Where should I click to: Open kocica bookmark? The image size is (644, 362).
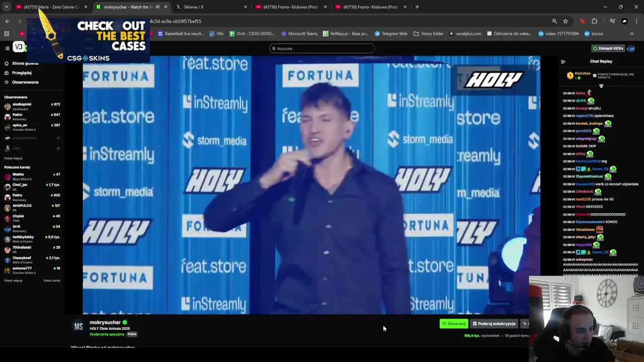point(594,34)
